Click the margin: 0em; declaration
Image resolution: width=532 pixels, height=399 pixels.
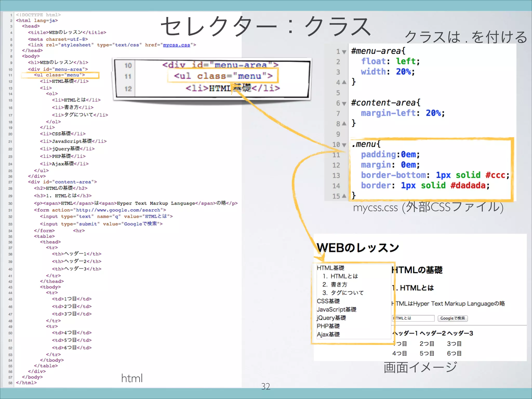click(x=390, y=165)
